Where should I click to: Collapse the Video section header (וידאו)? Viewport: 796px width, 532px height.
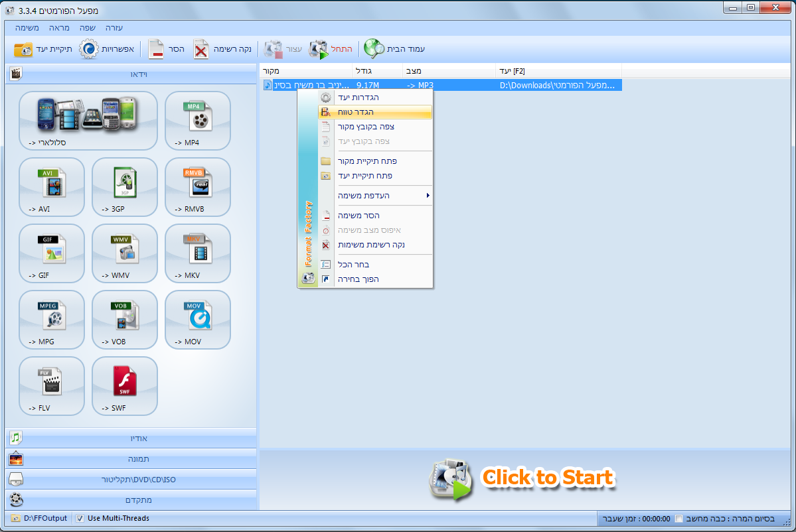131,74
